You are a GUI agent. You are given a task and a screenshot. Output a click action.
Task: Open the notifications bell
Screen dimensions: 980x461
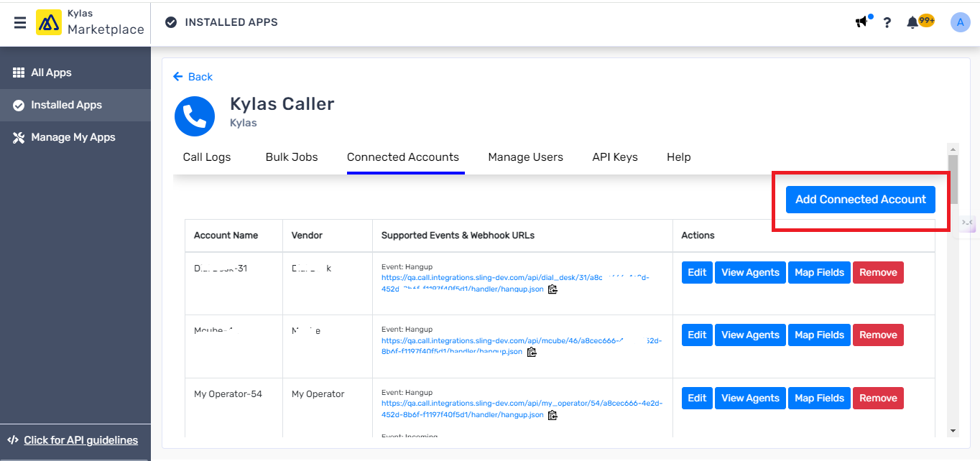(912, 22)
